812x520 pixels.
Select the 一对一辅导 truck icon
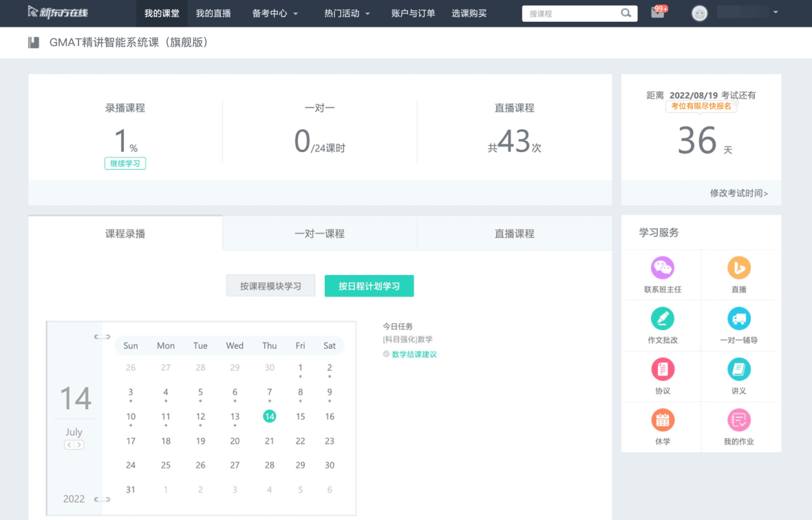pos(738,319)
